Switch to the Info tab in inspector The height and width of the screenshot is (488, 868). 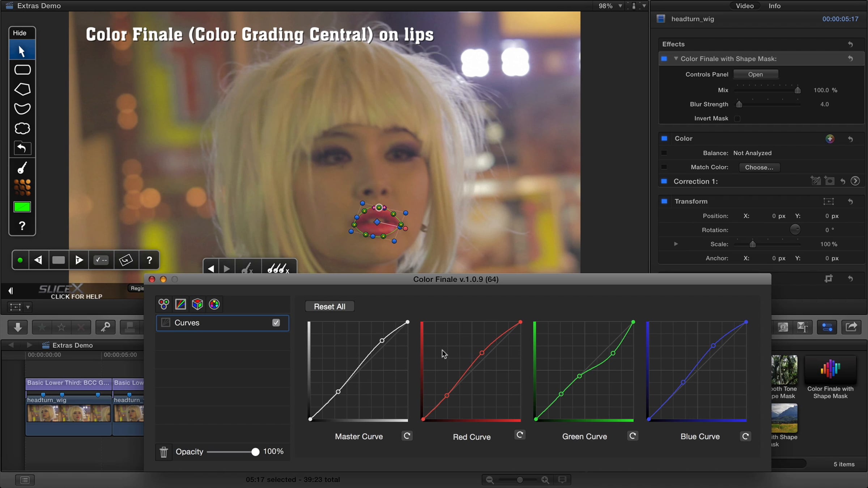click(775, 6)
